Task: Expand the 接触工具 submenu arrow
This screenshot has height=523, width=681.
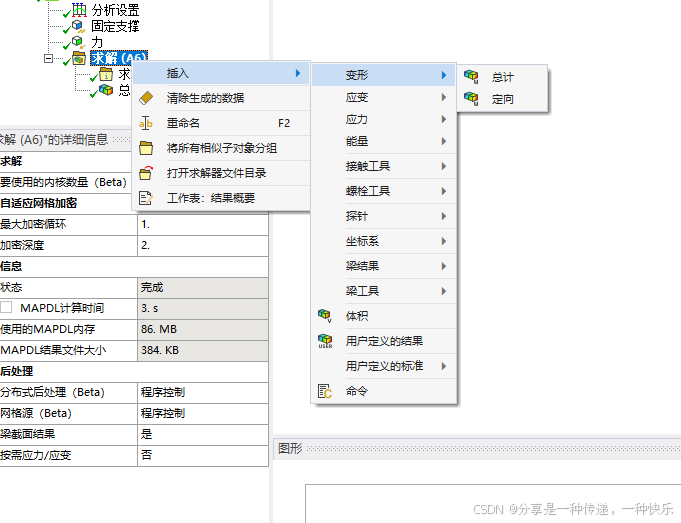Action: pos(444,166)
